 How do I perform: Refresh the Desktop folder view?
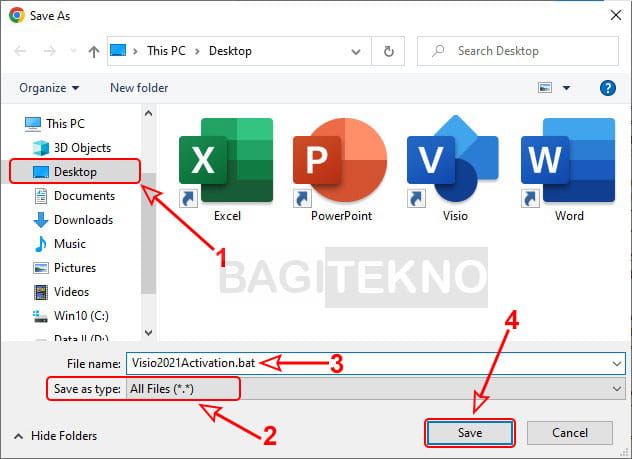click(x=388, y=51)
